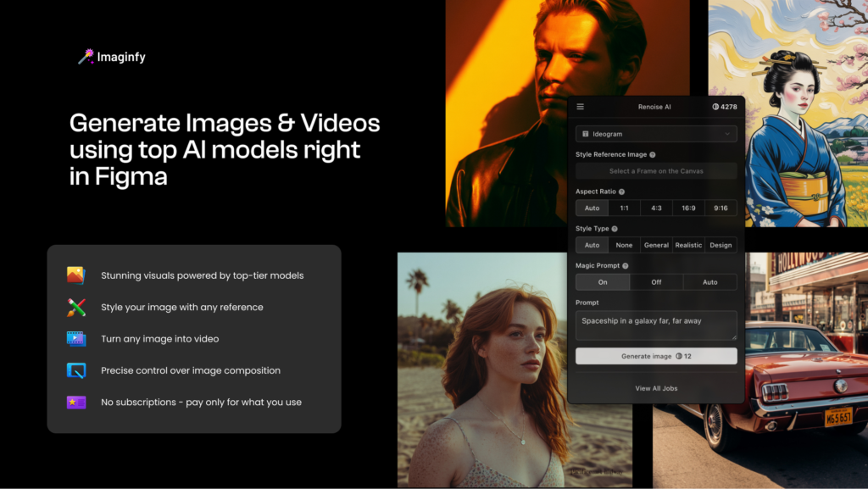Viewport: 868px width, 489px height.
Task: Expand model list using the chevron arrow
Action: 727,134
